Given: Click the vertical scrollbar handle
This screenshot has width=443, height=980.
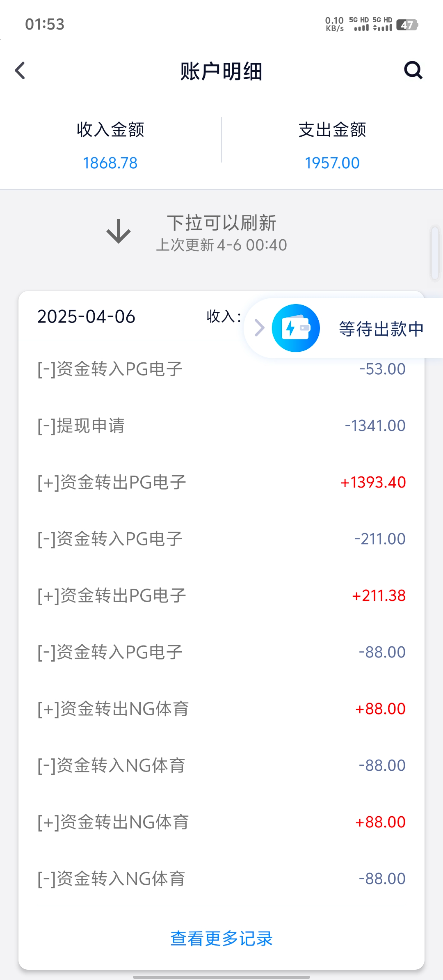Looking at the screenshot, I should (435, 253).
